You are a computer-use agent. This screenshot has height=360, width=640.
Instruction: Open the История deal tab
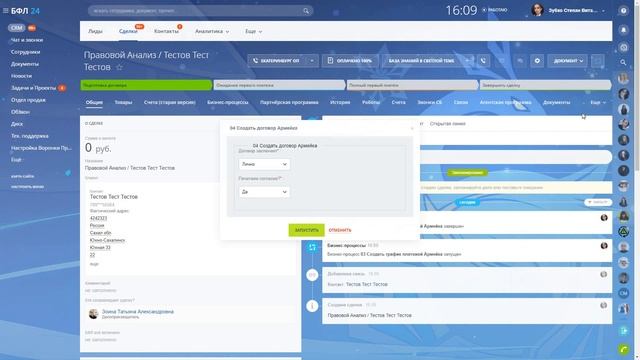click(x=340, y=102)
